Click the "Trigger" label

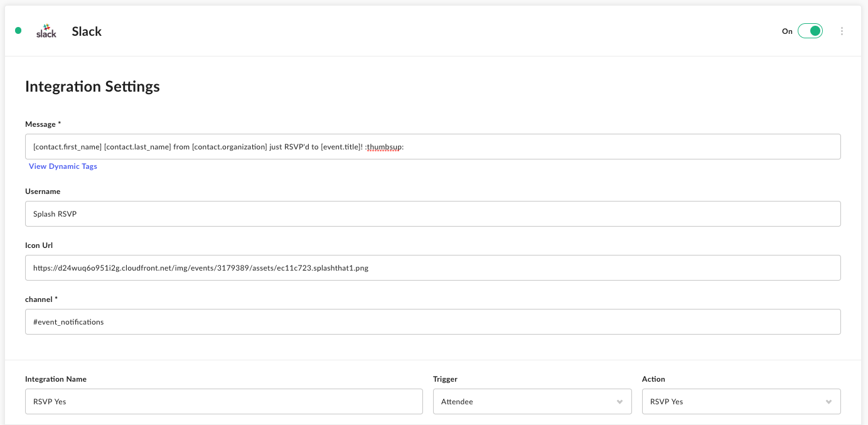(x=445, y=379)
